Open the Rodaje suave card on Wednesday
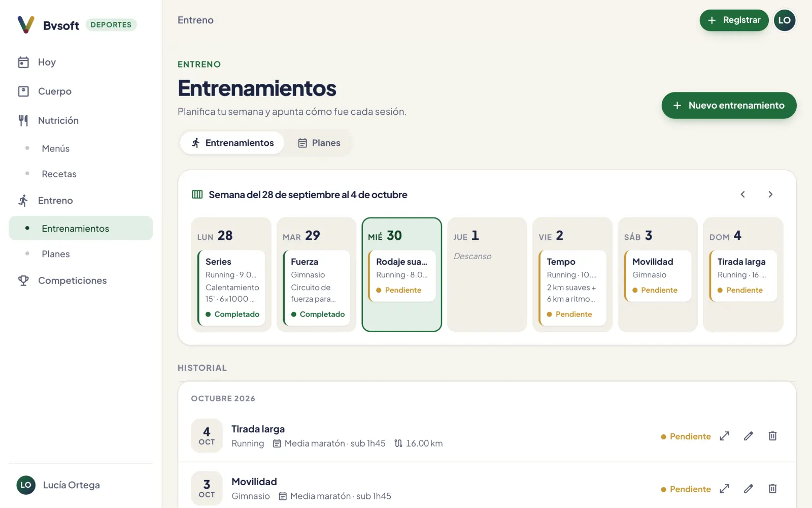 [402, 276]
